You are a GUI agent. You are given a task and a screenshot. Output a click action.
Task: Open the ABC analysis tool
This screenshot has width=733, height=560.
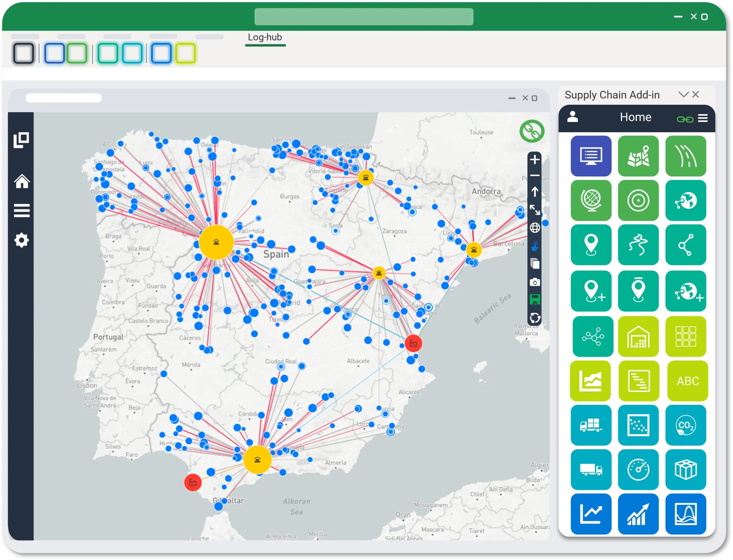(687, 381)
